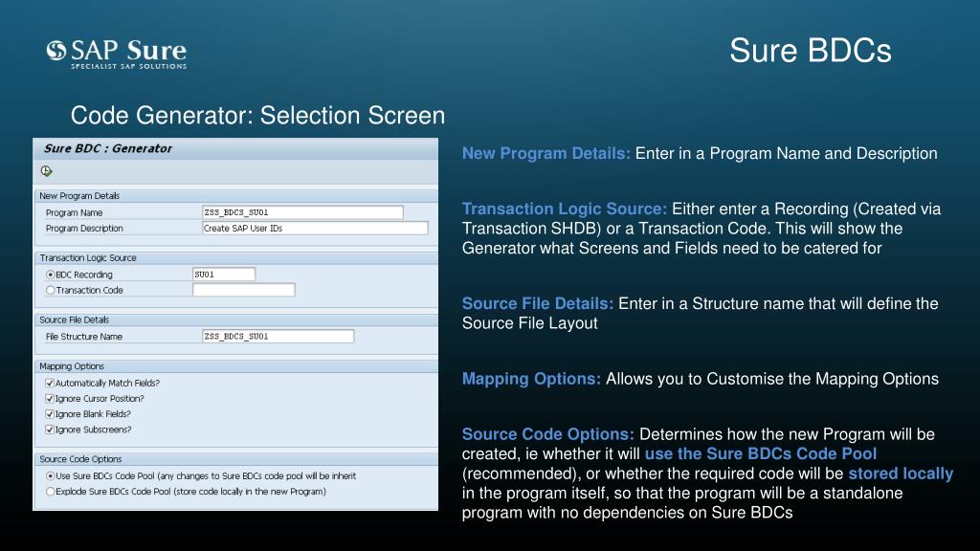This screenshot has width=980, height=551.
Task: Toggle Ignore Subscreens checkbox
Action: [x=50, y=430]
